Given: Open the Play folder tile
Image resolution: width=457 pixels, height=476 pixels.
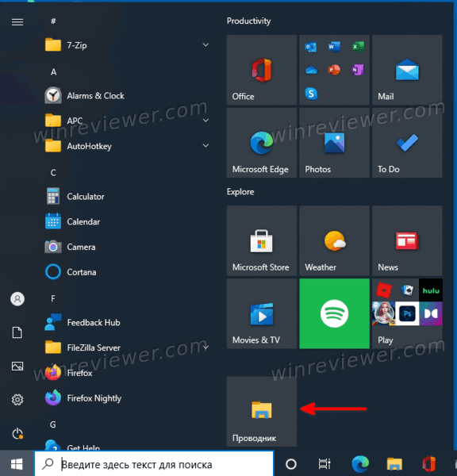Looking at the screenshot, I should coord(407,313).
